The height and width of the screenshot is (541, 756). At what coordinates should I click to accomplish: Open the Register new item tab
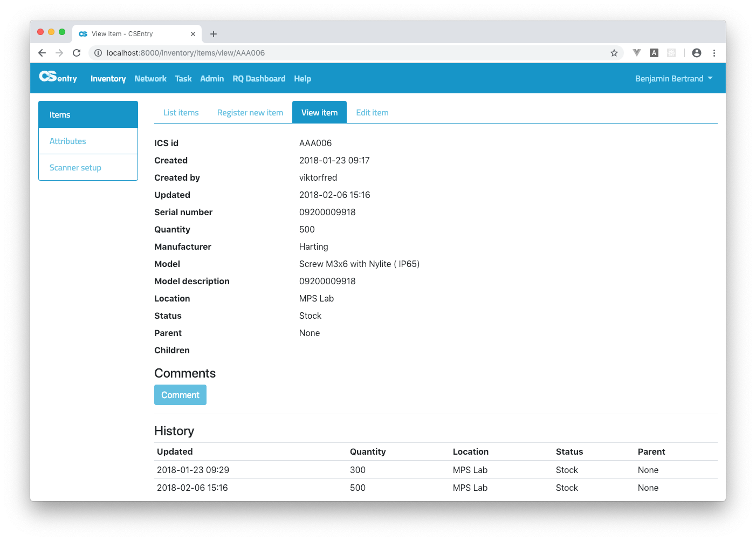250,113
